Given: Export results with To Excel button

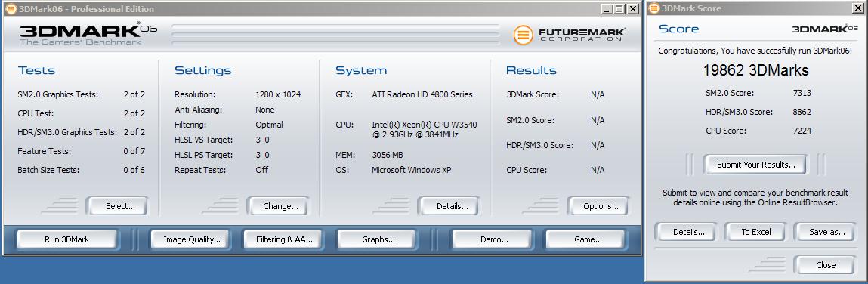Looking at the screenshot, I should tap(755, 232).
